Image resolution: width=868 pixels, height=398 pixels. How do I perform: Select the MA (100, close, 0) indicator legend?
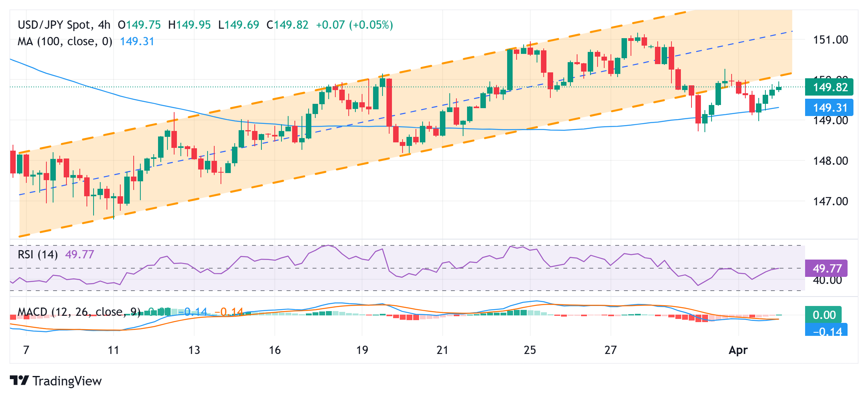pos(65,41)
